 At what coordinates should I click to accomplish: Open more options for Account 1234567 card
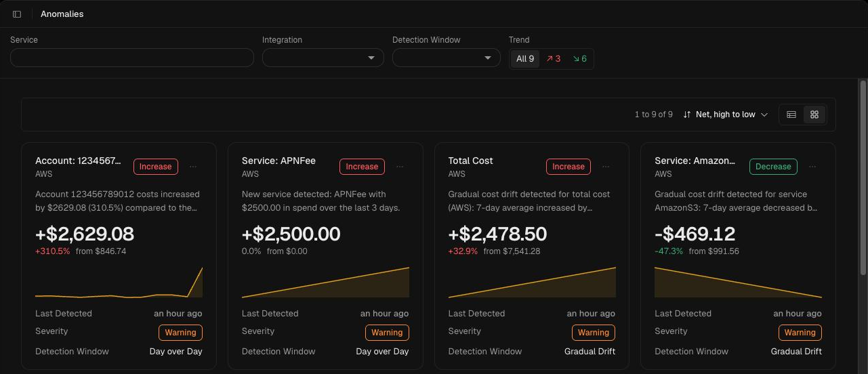coord(193,167)
